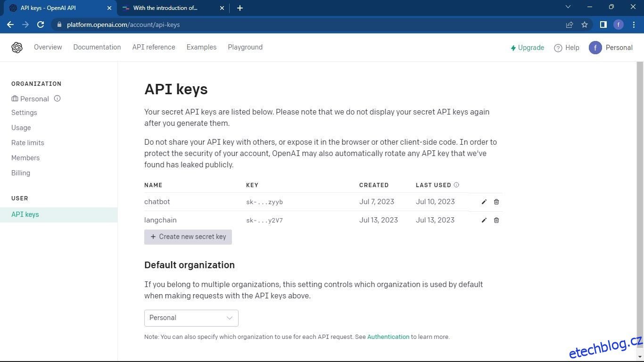This screenshot has height=362, width=644.
Task: Open tab search dropdown
Action: tap(568, 7)
